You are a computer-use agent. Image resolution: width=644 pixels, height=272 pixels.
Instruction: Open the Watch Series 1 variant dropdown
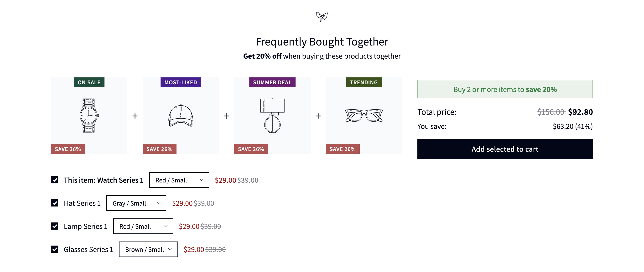(x=179, y=180)
